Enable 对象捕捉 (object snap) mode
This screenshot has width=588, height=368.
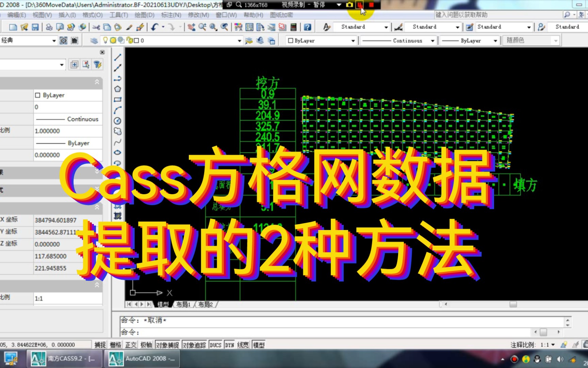click(167, 344)
